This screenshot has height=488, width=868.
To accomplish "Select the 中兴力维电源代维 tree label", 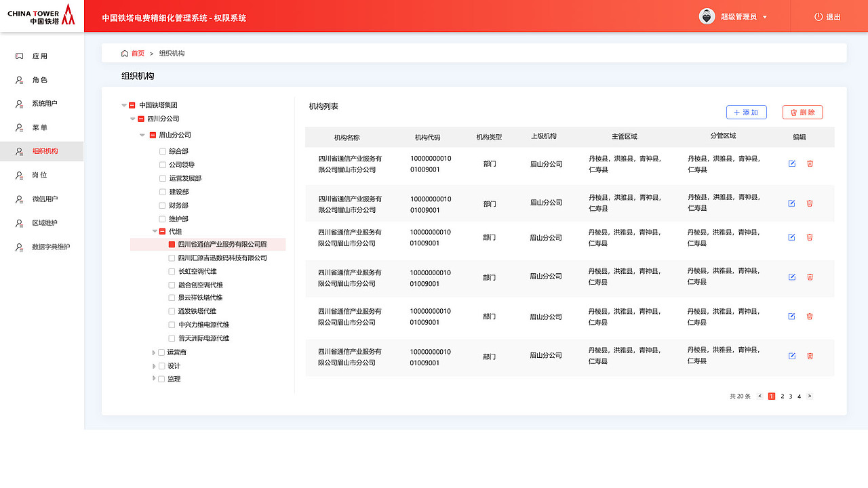I will [204, 325].
